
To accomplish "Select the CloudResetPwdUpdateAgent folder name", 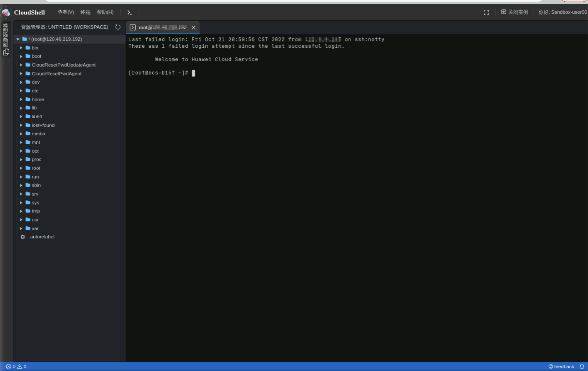I will tap(64, 65).
